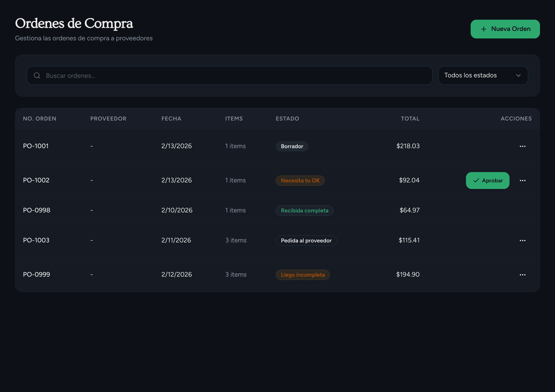Click the ACCIONES column header

pos(516,119)
